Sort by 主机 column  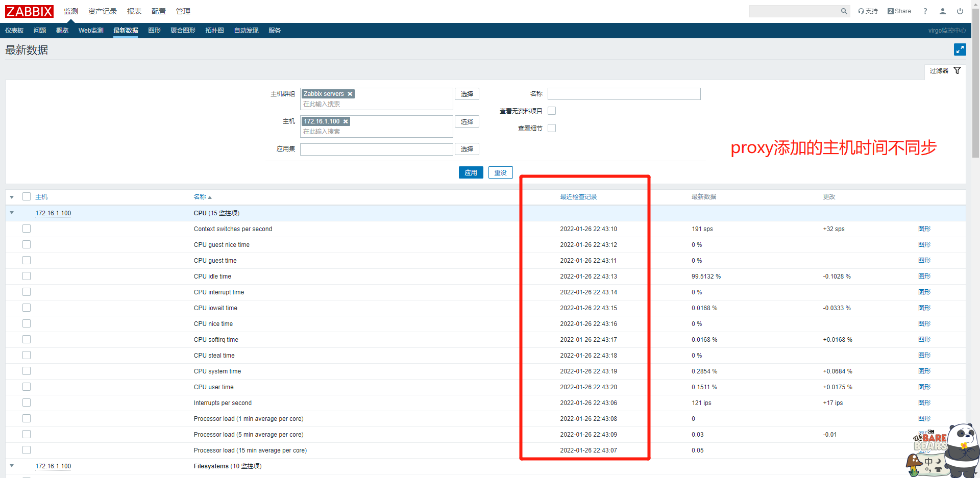41,197
